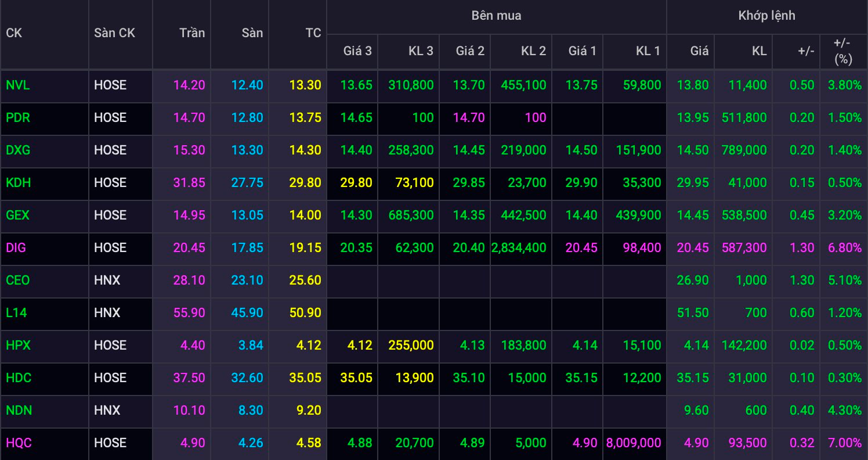Click the DXG ticker symbol
The width and height of the screenshot is (868, 460).
click(x=18, y=150)
